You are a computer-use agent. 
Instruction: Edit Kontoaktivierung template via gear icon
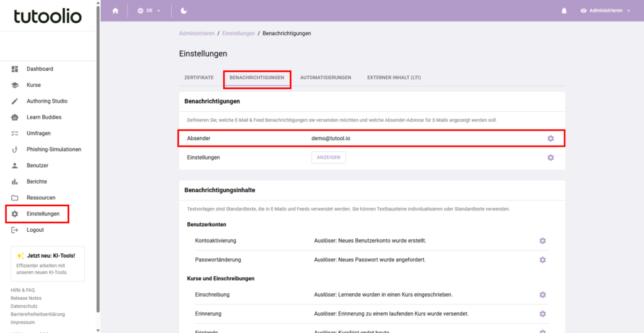pos(543,241)
